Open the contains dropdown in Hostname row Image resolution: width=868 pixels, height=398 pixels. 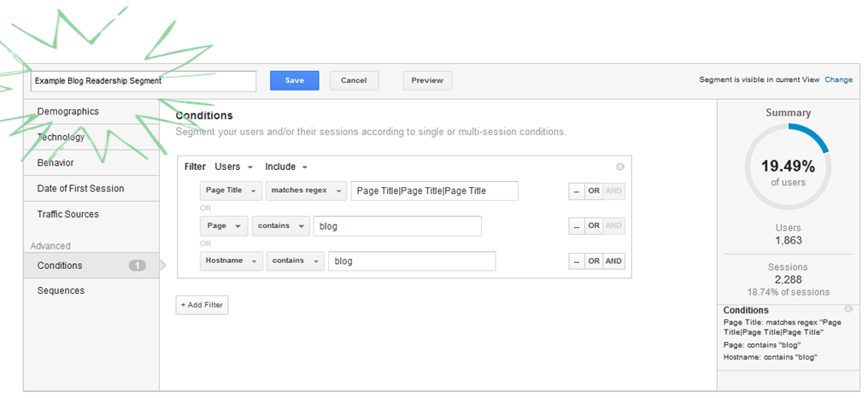click(x=295, y=260)
